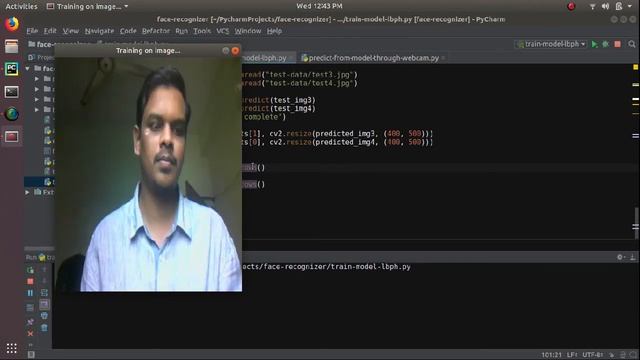Viewport: 640px width, 360px height.
Task: Click cursor position 101:21 in status bar
Action: (x=551, y=355)
